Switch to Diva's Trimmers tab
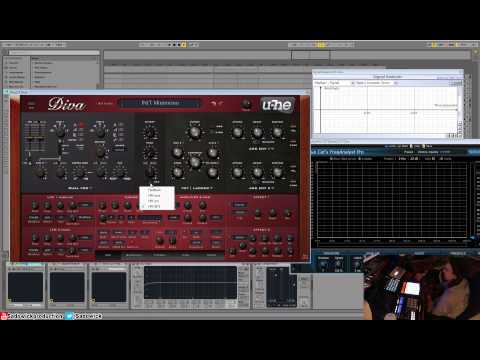 pyautogui.click(x=159, y=255)
